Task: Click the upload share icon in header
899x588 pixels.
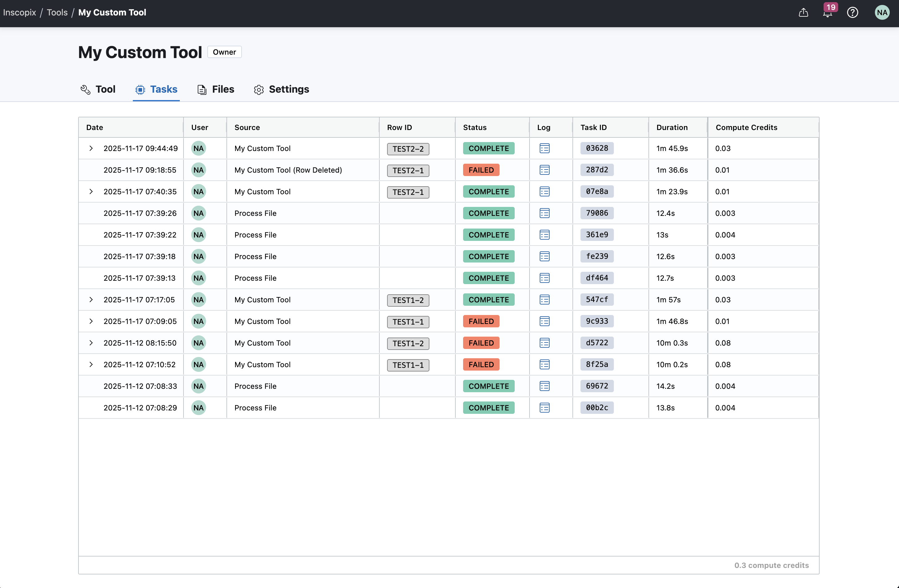Action: pos(803,12)
